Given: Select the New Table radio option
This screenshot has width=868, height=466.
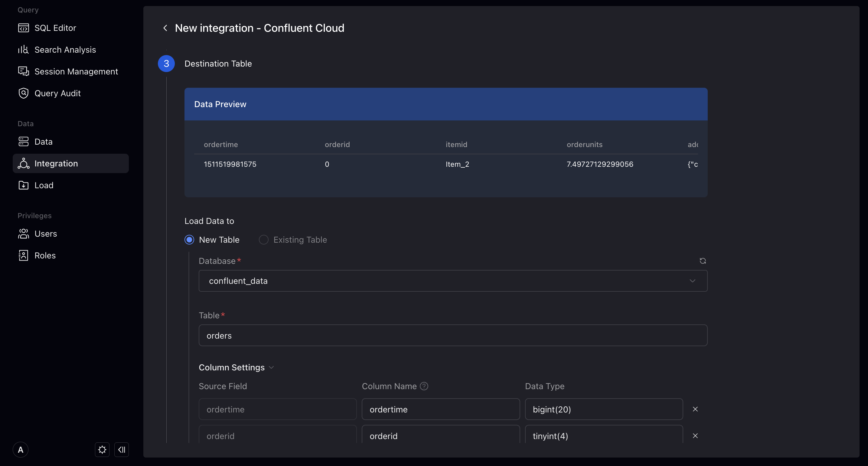Looking at the screenshot, I should pyautogui.click(x=189, y=239).
